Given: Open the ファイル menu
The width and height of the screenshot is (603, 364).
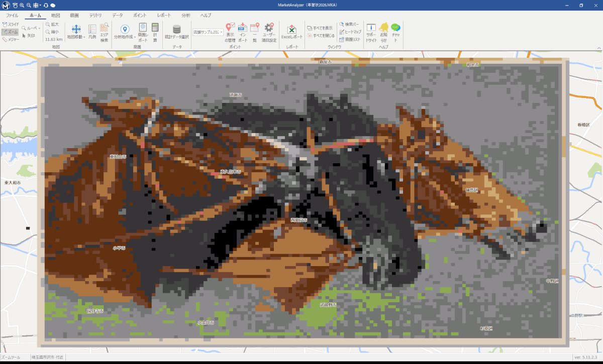Looking at the screenshot, I should (x=12, y=15).
